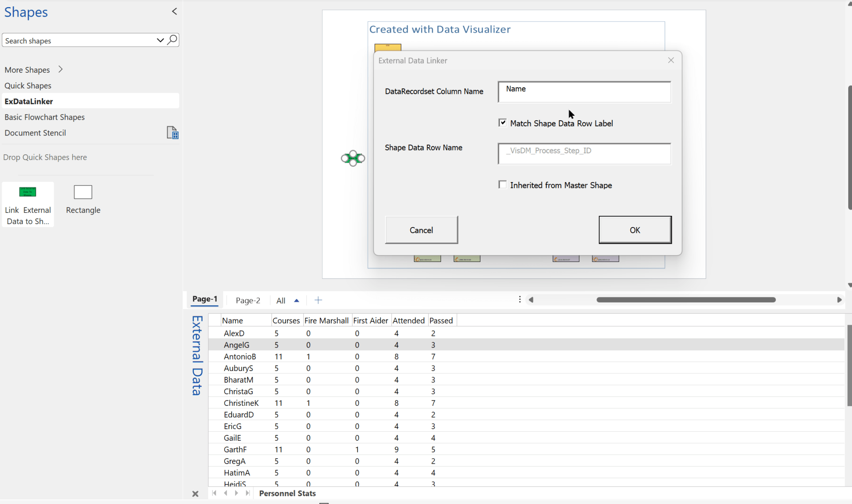852x504 pixels.
Task: Open the Basic Flowchart Shapes stencil
Action: pyautogui.click(x=45, y=117)
